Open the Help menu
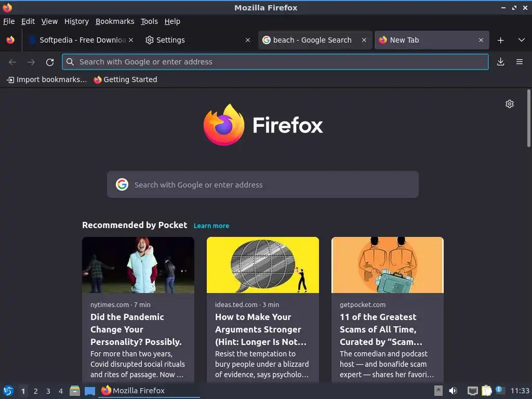Viewport: 532px width, 399px height. pos(172,21)
